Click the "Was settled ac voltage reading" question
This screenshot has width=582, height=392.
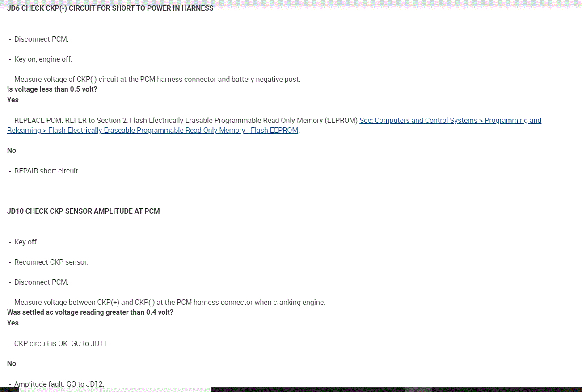pos(90,312)
